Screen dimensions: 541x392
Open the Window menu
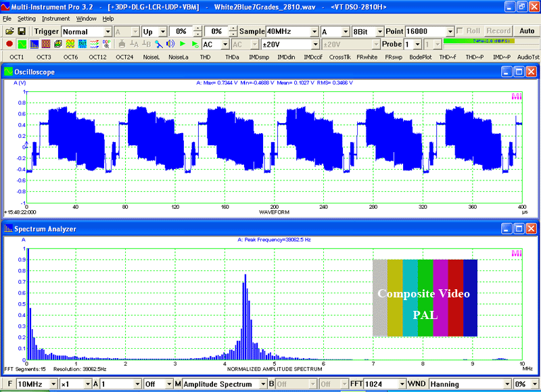(x=87, y=19)
